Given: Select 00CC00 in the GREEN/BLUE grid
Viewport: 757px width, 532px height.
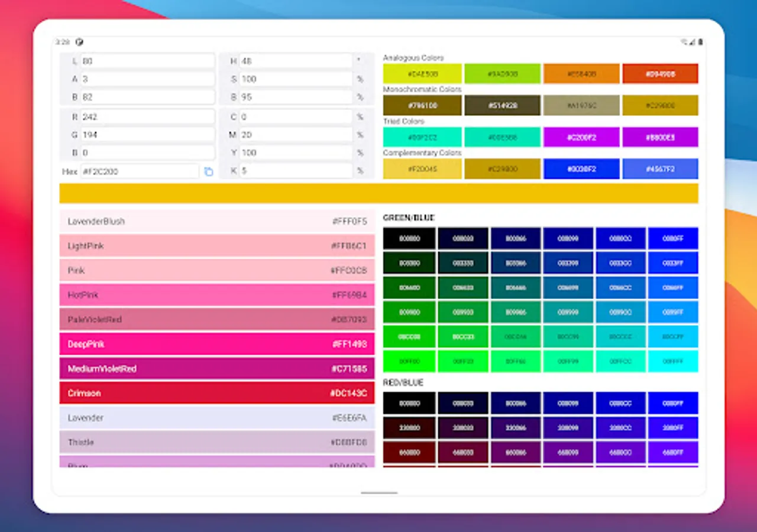Looking at the screenshot, I should click(409, 337).
